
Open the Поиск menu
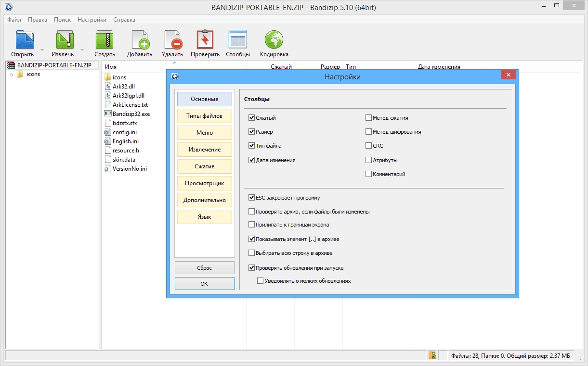(62, 20)
